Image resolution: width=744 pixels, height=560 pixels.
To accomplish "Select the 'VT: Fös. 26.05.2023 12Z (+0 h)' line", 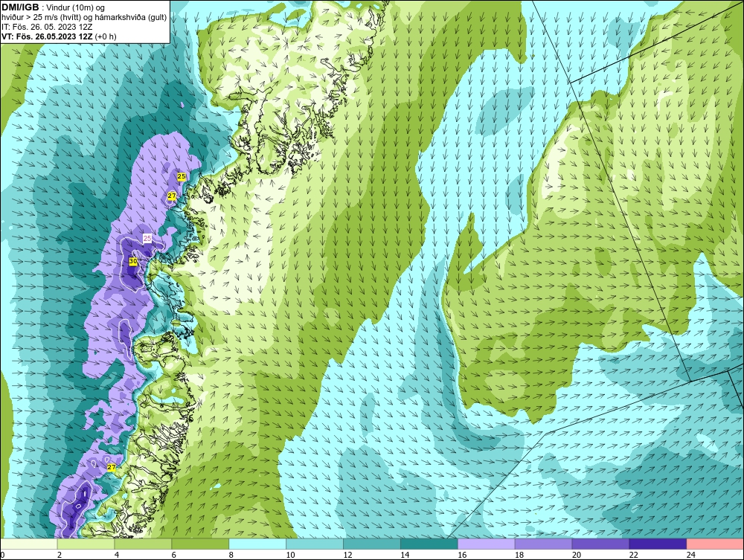I will 59,36.
